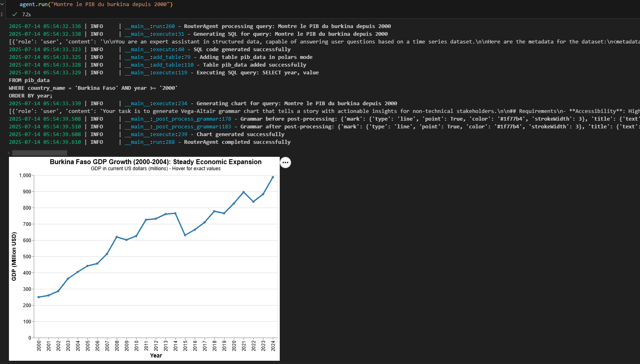Click the GDP (Million USD) y-axis title

tap(14, 256)
